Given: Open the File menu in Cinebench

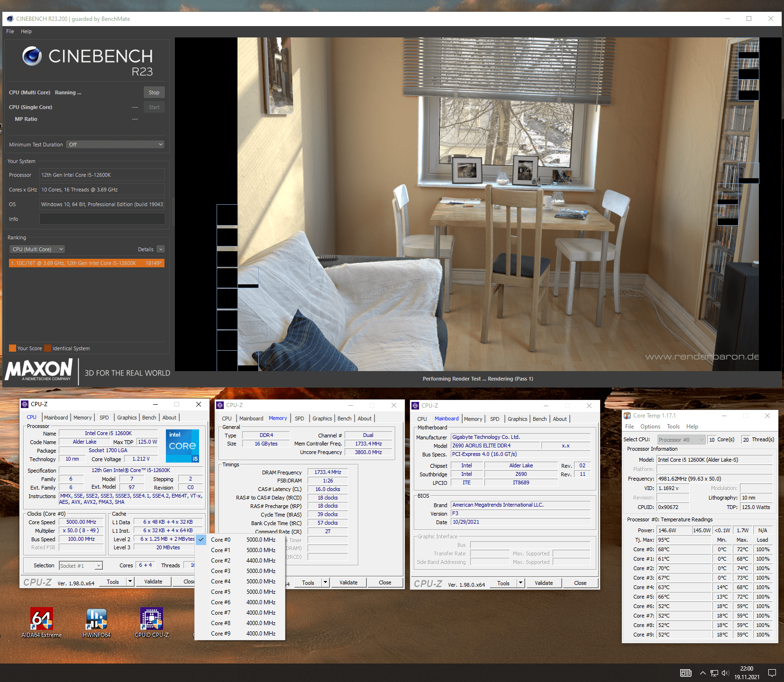Looking at the screenshot, I should tap(10, 31).
